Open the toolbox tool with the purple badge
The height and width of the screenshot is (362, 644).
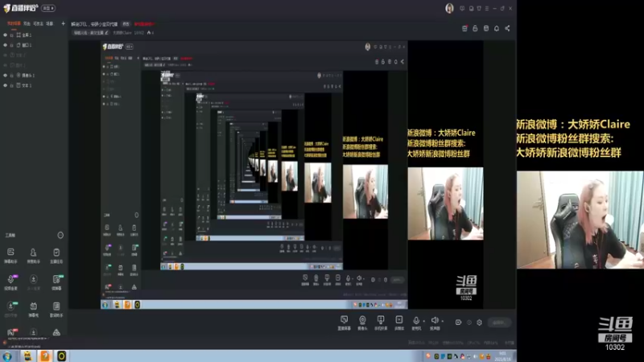pos(11,282)
